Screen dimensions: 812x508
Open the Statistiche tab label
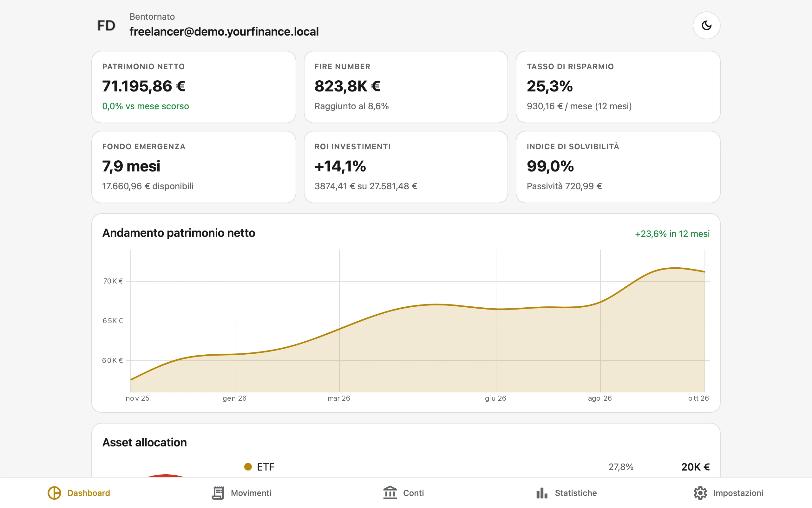point(576,493)
